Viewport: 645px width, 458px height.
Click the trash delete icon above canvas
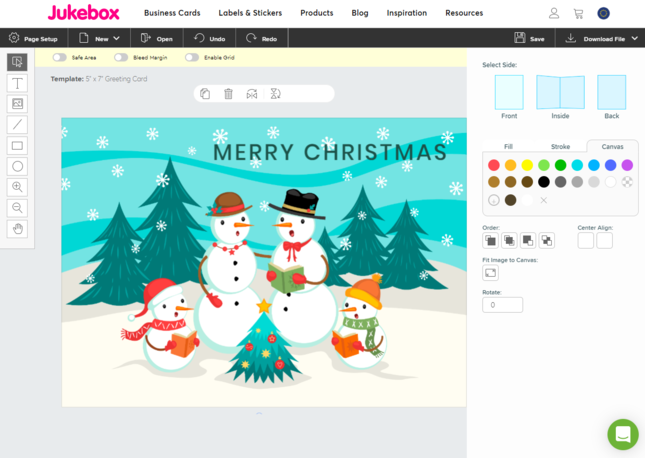[x=228, y=94]
